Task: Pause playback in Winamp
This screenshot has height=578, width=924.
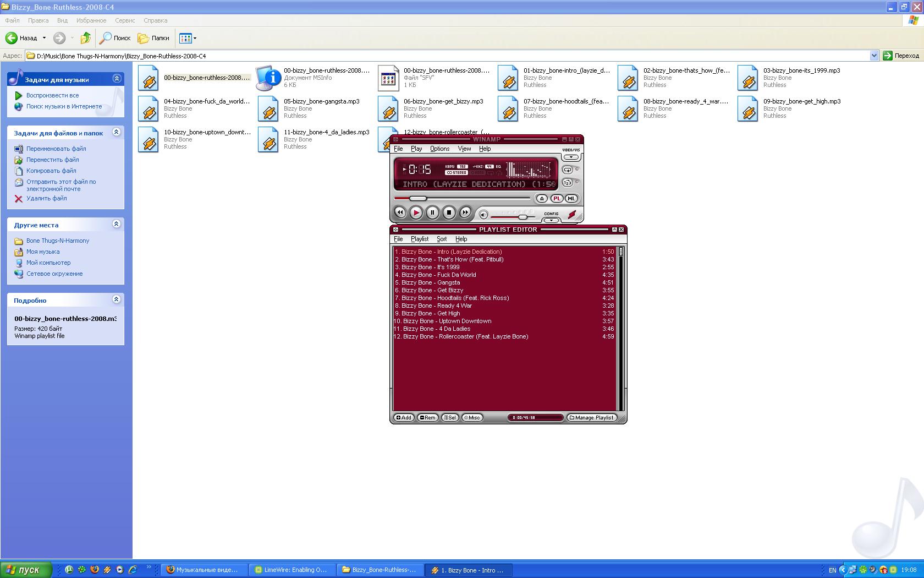Action: (432, 212)
